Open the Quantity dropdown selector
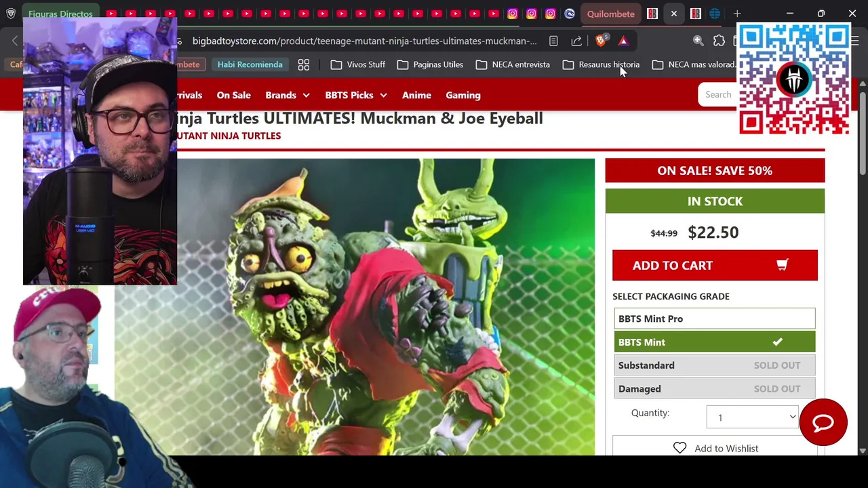This screenshot has height=488, width=868. coord(753,417)
